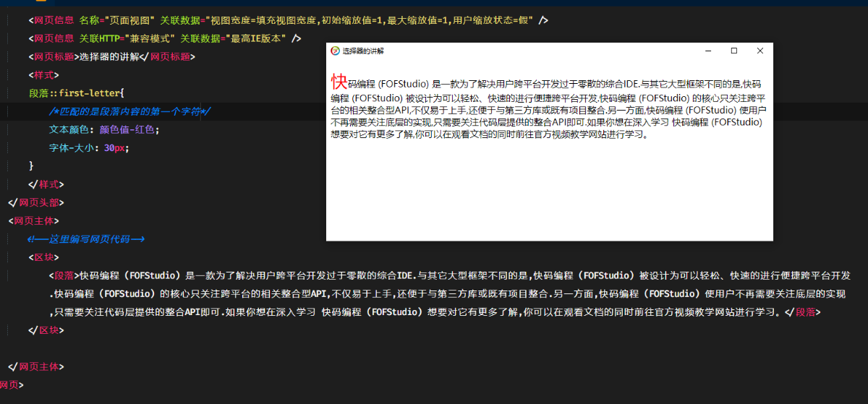Click the closing </样式> tag line
Viewport: 868px width, 404px height.
tap(46, 184)
